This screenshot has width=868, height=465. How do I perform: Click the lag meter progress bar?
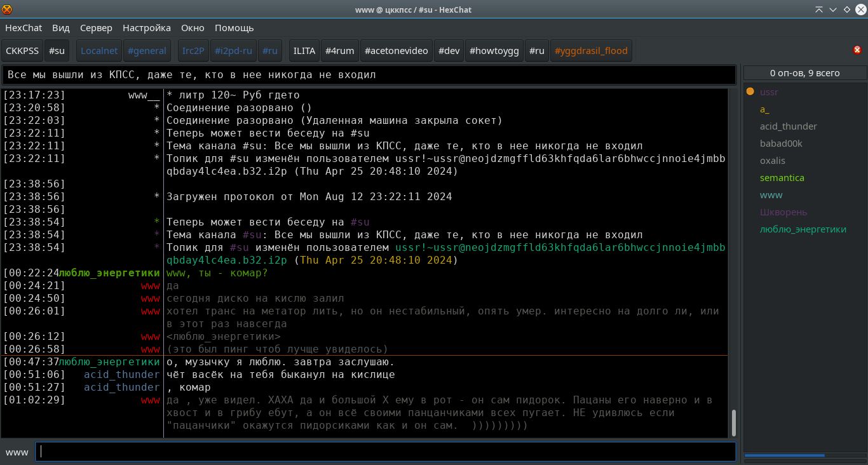(x=804, y=455)
